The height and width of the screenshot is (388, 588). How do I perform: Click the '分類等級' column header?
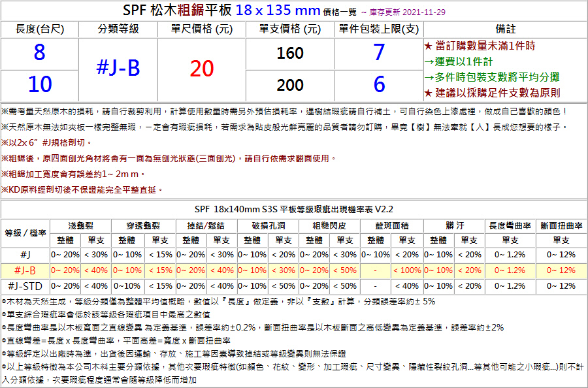118,29
